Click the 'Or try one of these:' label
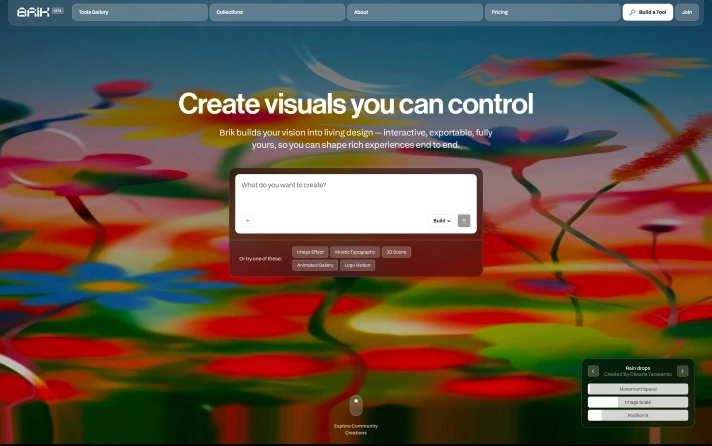Image resolution: width=712 pixels, height=446 pixels. click(x=260, y=259)
